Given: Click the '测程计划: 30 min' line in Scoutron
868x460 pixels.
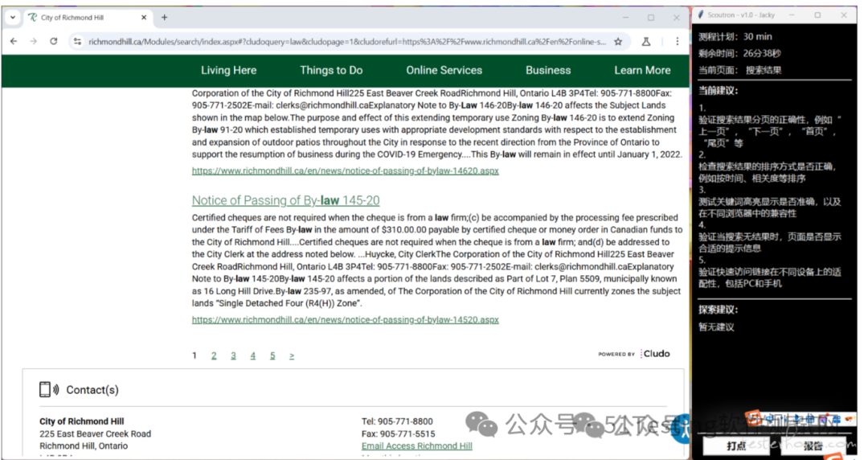Looking at the screenshot, I should tap(735, 36).
